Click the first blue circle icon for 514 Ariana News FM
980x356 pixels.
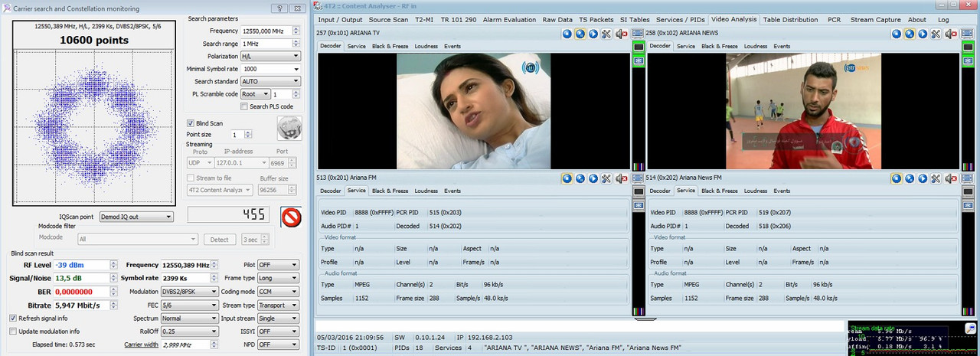click(x=896, y=178)
